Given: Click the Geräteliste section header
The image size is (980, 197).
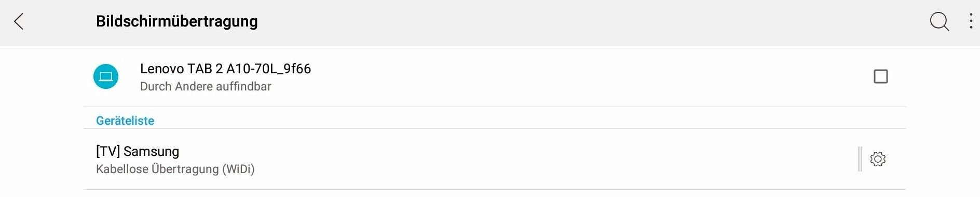Looking at the screenshot, I should [125, 121].
